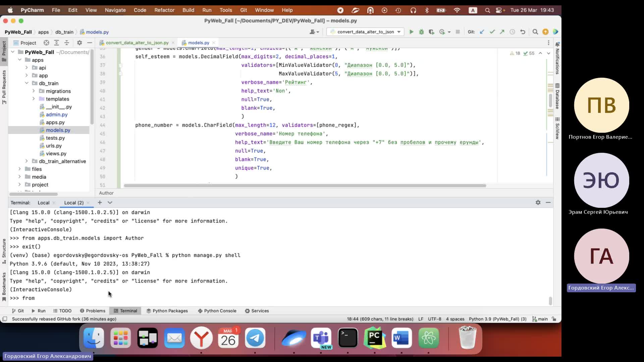Screen dimensions: 644x362
Task: Click the main Git branch widget
Action: pyautogui.click(x=540, y=319)
